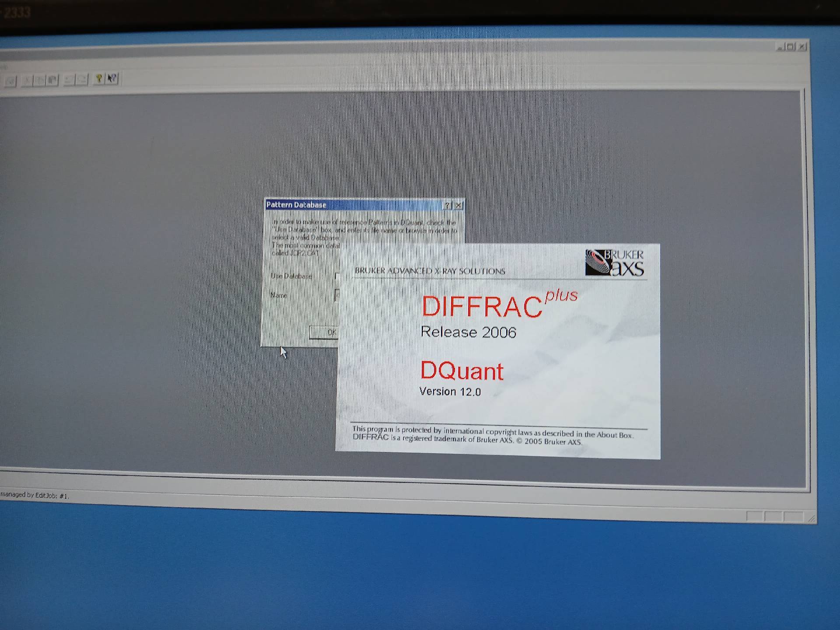This screenshot has width=840, height=630.
Task: Click the toolbar icon just left of the lightbulb
Action: click(82, 80)
